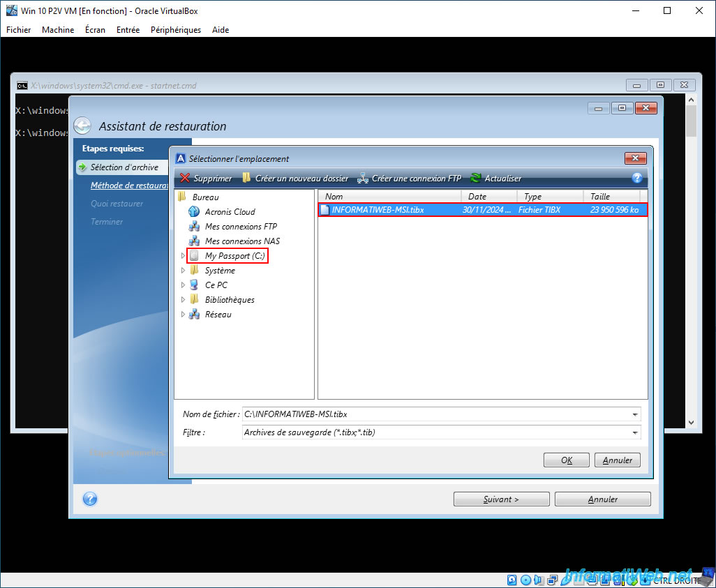Select Mes connexions NAS item
This screenshot has height=588, width=716.
point(242,241)
